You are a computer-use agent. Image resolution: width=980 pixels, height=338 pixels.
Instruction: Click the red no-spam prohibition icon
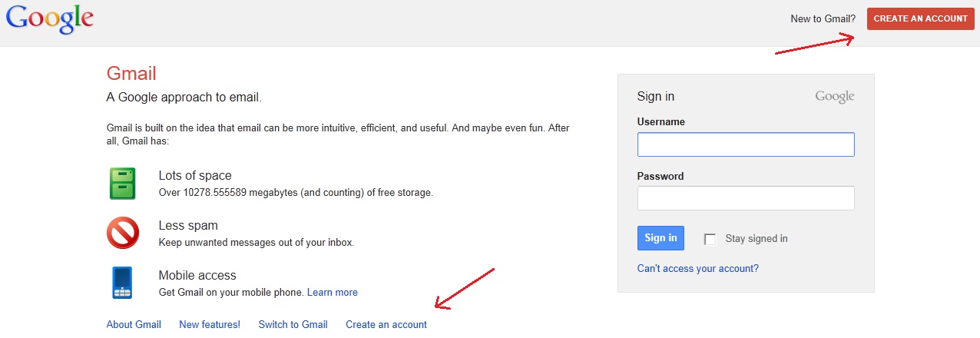pyautogui.click(x=123, y=234)
